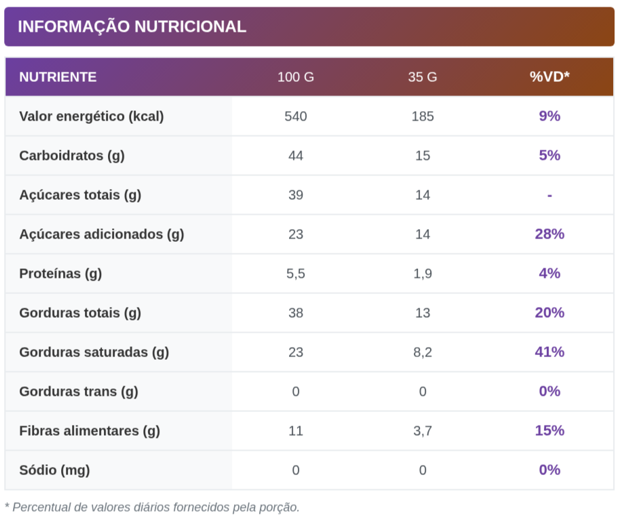
Task: Click the 8,2 saturated fat portion value
Action: pyautogui.click(x=422, y=352)
